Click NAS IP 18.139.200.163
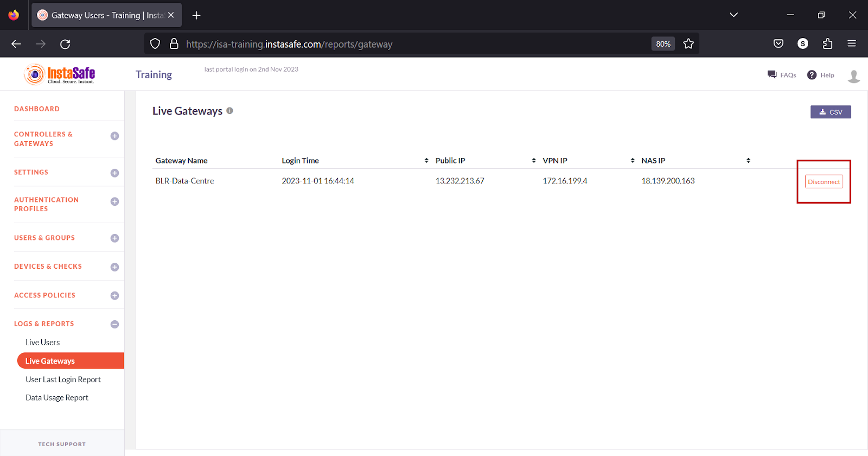The height and width of the screenshot is (456, 868). pos(668,181)
